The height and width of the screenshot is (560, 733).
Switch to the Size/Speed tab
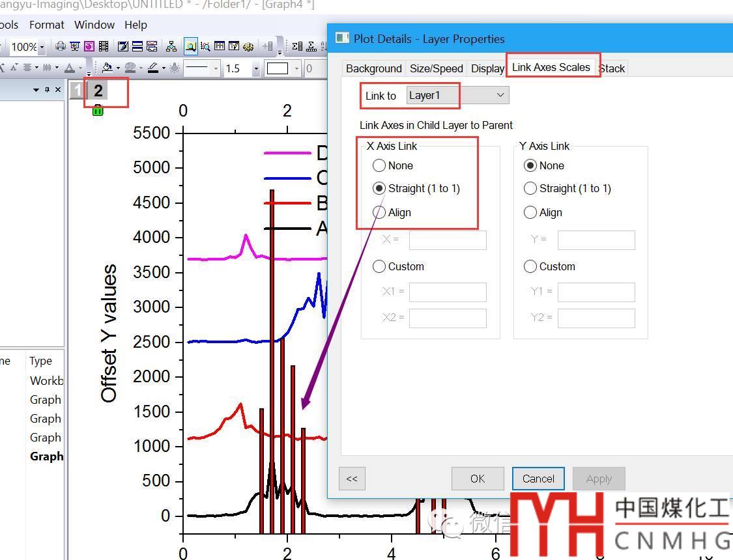pos(436,68)
